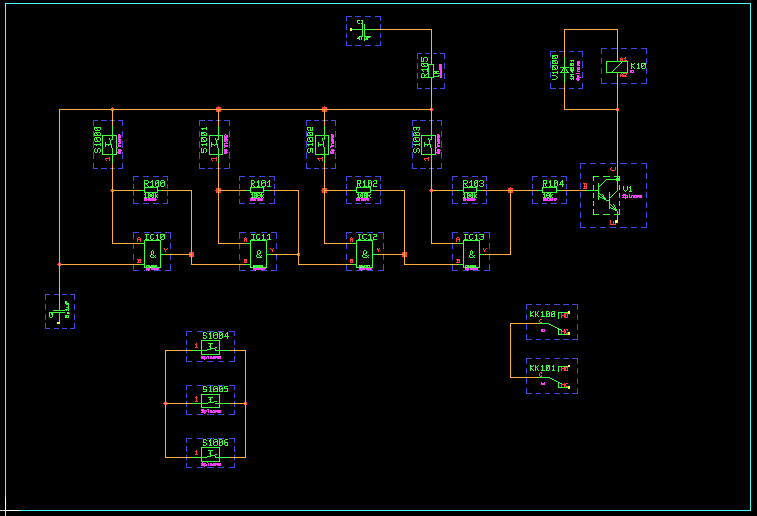Select the IC13 AND gate
The width and height of the screenshot is (757, 516).
pyautogui.click(x=471, y=256)
